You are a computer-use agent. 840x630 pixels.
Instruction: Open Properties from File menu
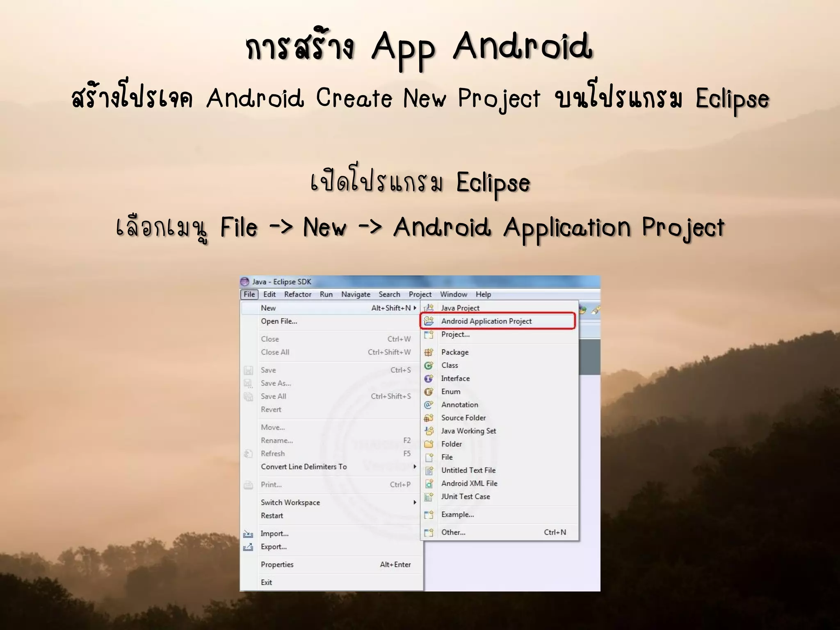click(331, 564)
